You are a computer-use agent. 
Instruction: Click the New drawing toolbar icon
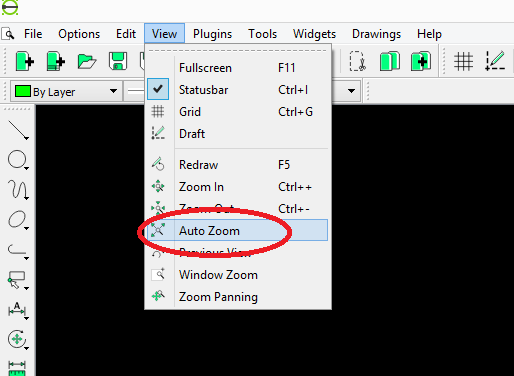pyautogui.click(x=25, y=61)
